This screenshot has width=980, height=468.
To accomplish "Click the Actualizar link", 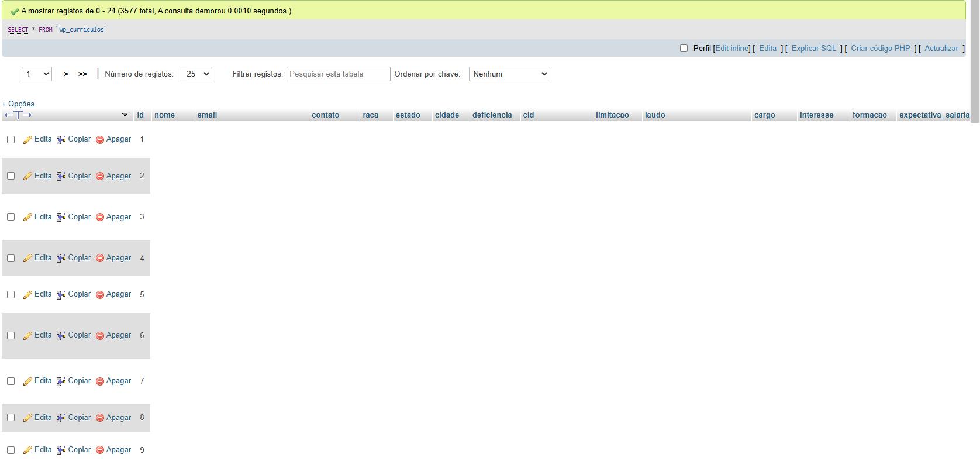I will point(941,49).
